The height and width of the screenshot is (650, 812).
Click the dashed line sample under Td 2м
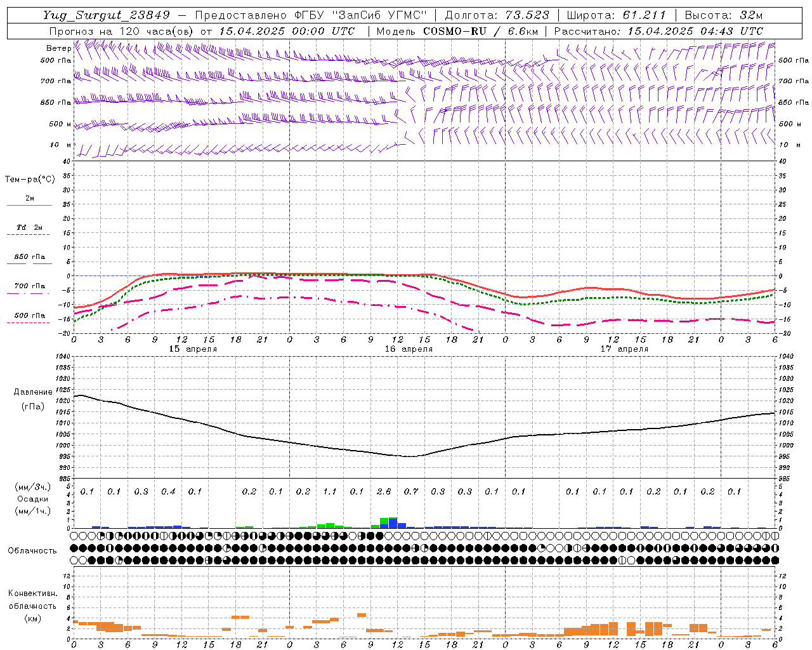(29, 234)
